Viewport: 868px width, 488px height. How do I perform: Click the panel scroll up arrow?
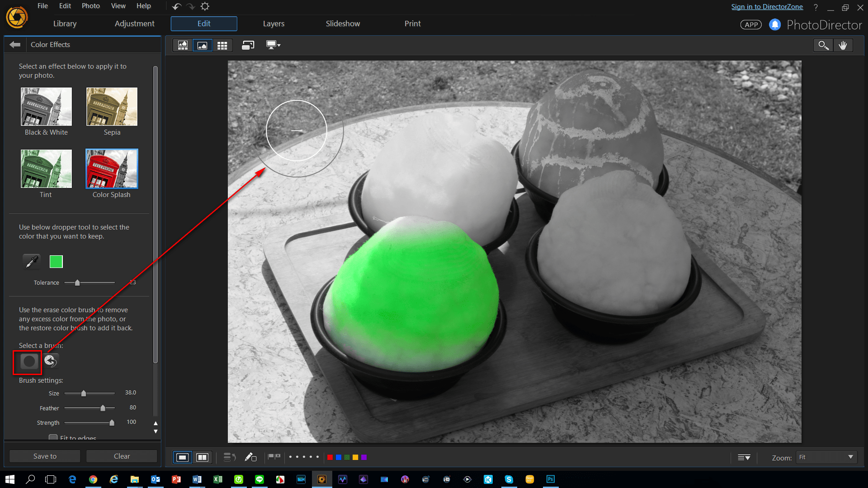pyautogui.click(x=156, y=423)
